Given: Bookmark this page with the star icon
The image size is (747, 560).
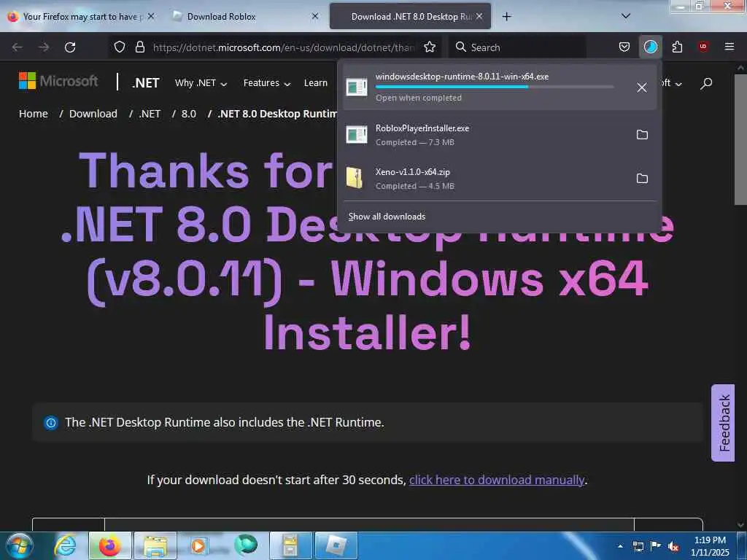Looking at the screenshot, I should tap(430, 47).
